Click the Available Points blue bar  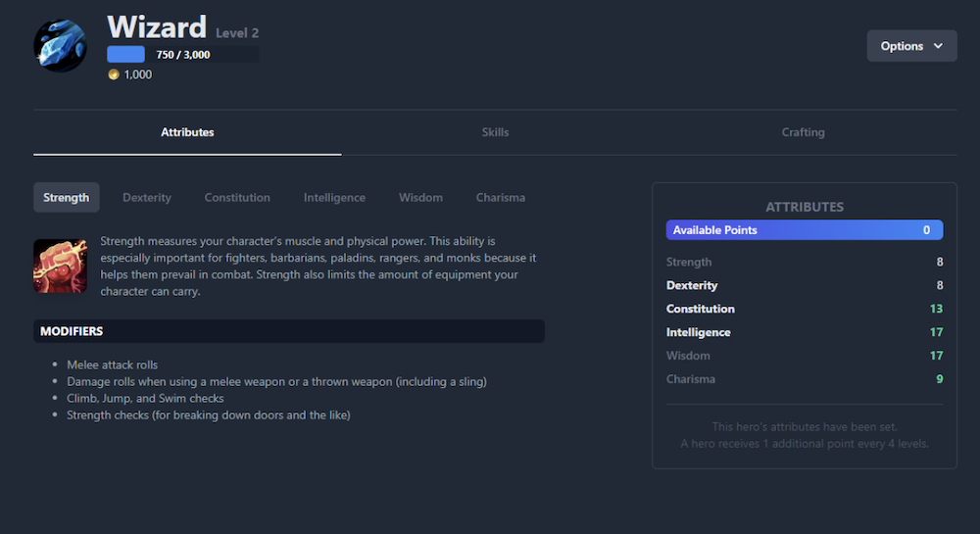pyautogui.click(x=805, y=230)
